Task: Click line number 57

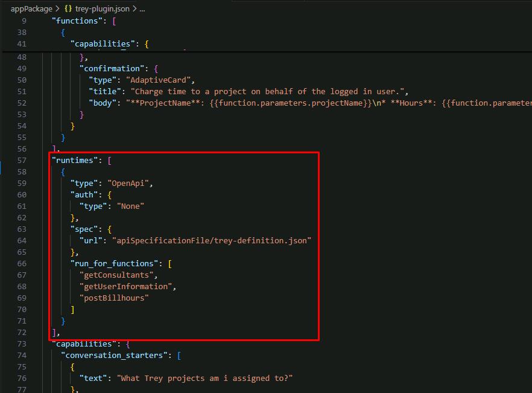Action: (22, 161)
